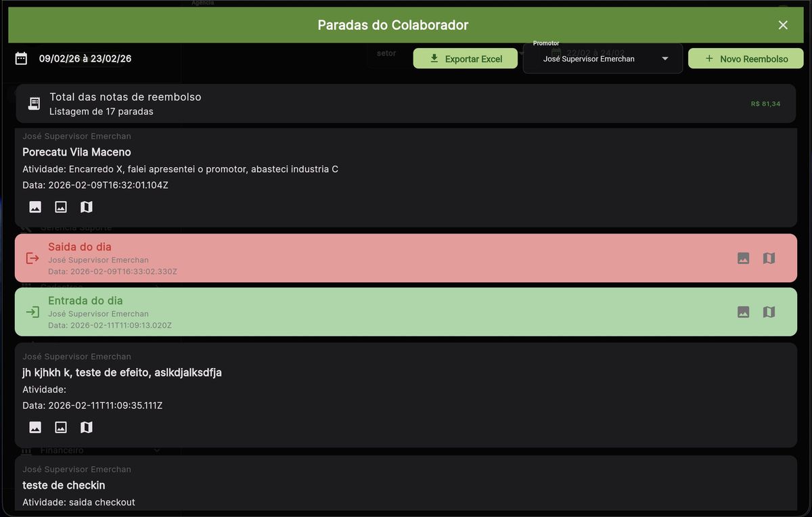Screen dimensions: 812x517
Task: Open the filled photo icon for teste de efeito stop
Action: pyautogui.click(x=35, y=427)
